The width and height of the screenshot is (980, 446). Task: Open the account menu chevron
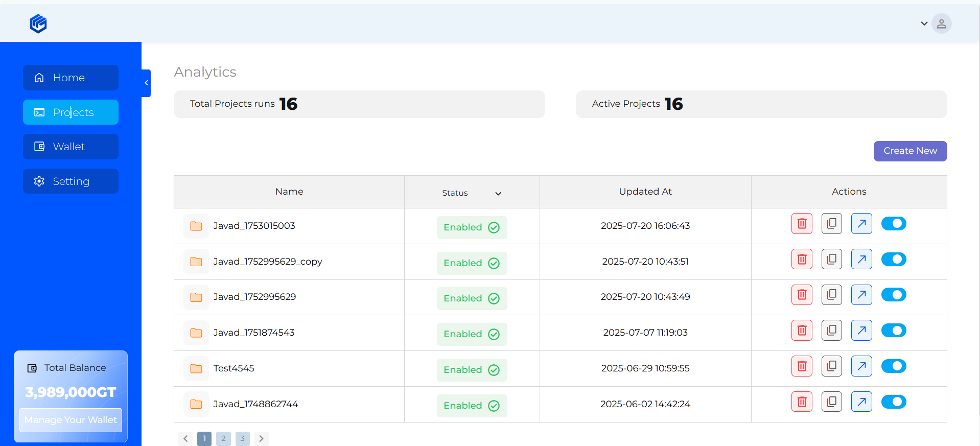(924, 24)
